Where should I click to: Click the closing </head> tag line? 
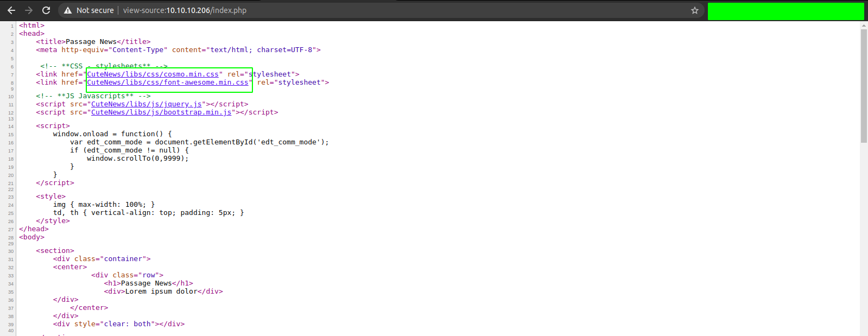[x=34, y=229]
